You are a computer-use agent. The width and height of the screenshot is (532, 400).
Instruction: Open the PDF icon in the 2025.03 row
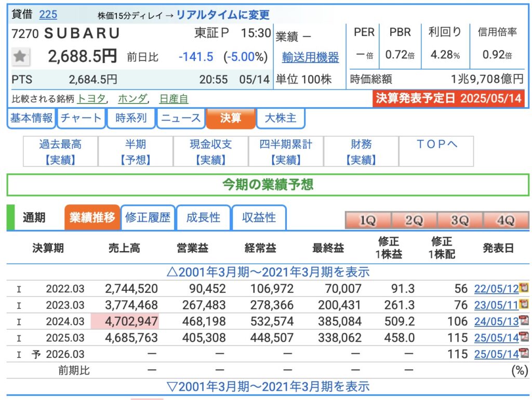point(524,337)
